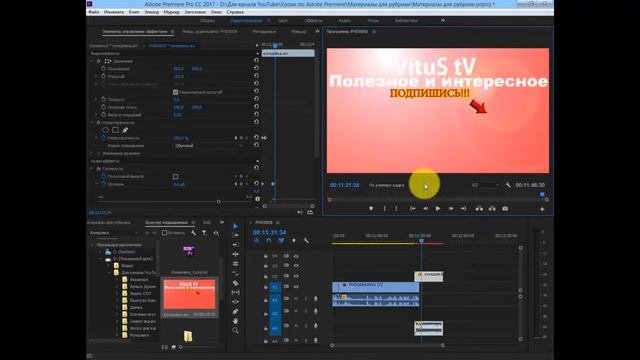
Task: Collapse the local drives tree node
Action: [92, 245]
